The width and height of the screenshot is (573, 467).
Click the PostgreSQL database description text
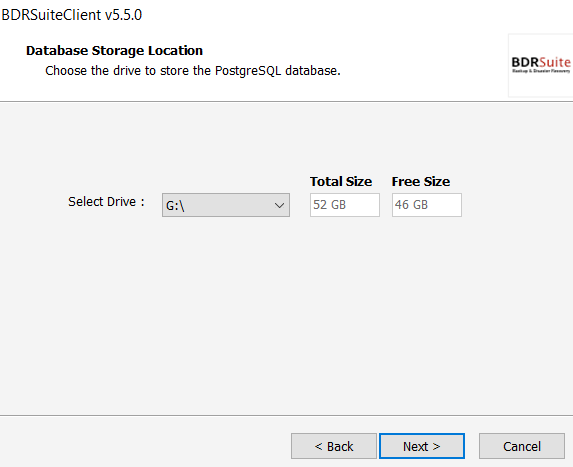[x=193, y=71]
